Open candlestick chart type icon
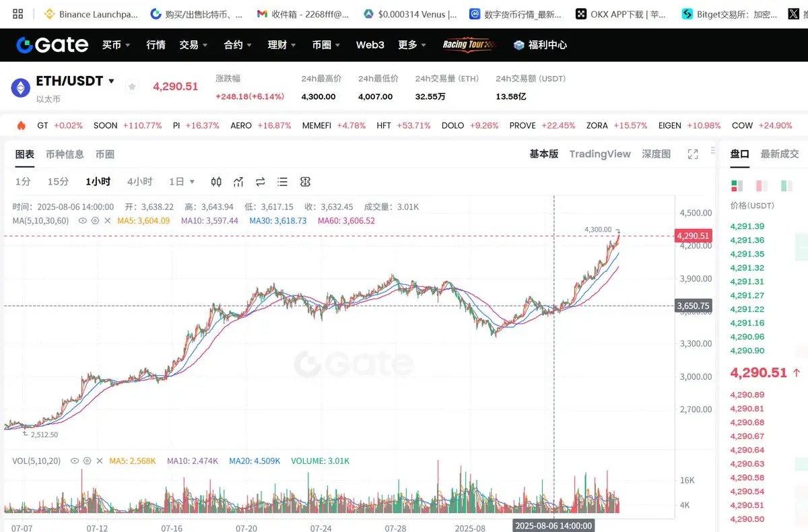The height and width of the screenshot is (532, 808). pyautogui.click(x=216, y=182)
